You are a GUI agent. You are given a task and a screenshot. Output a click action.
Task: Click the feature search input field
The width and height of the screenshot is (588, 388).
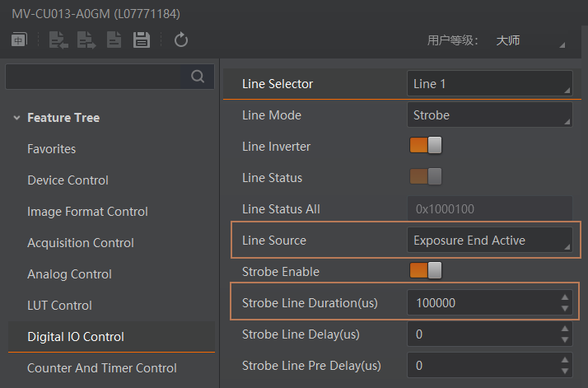pos(93,77)
